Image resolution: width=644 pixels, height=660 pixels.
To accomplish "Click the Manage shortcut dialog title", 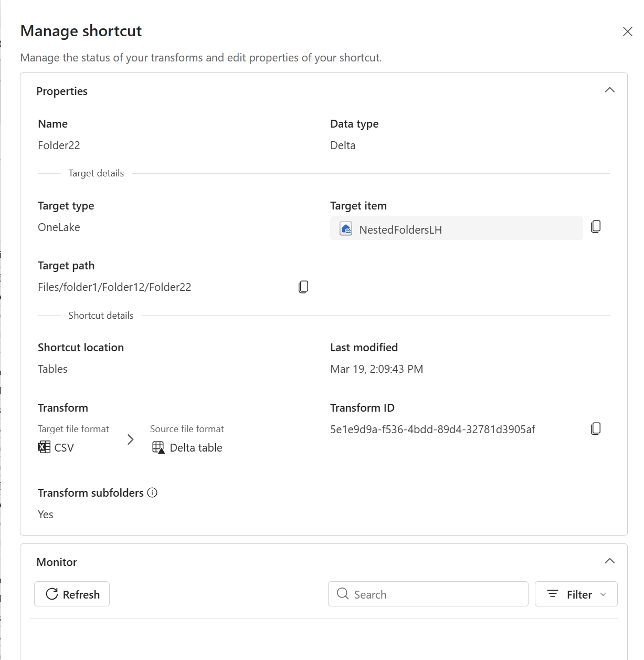I will 81,31.
